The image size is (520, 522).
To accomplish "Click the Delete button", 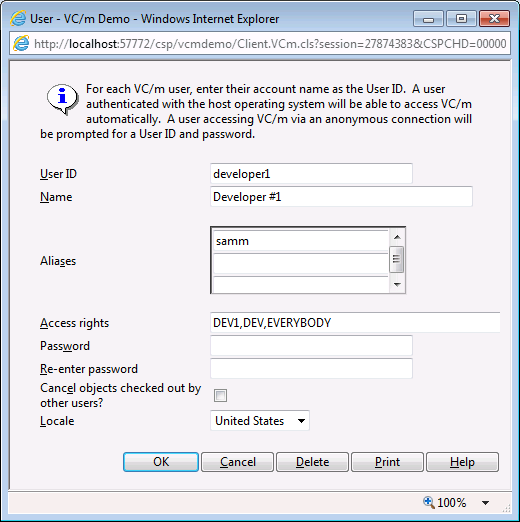I will (313, 462).
